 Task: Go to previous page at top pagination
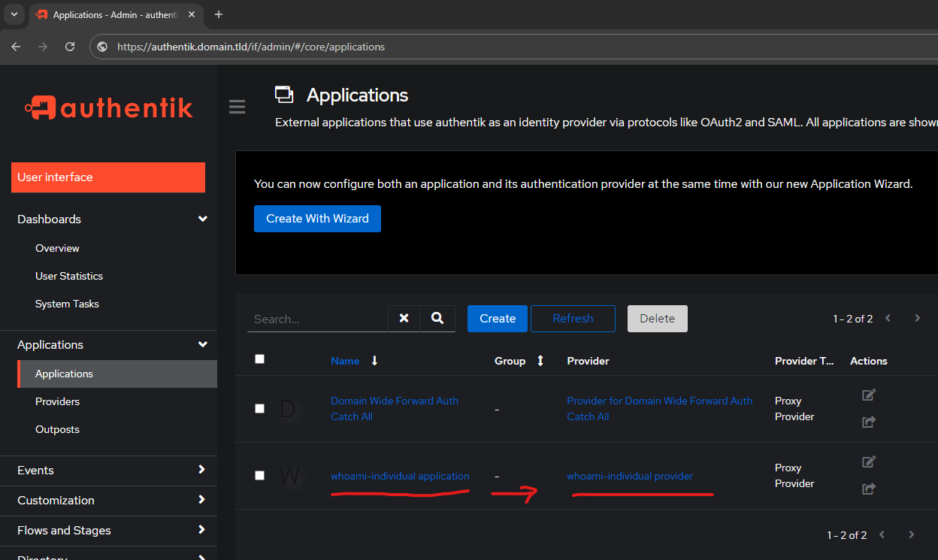coord(888,318)
